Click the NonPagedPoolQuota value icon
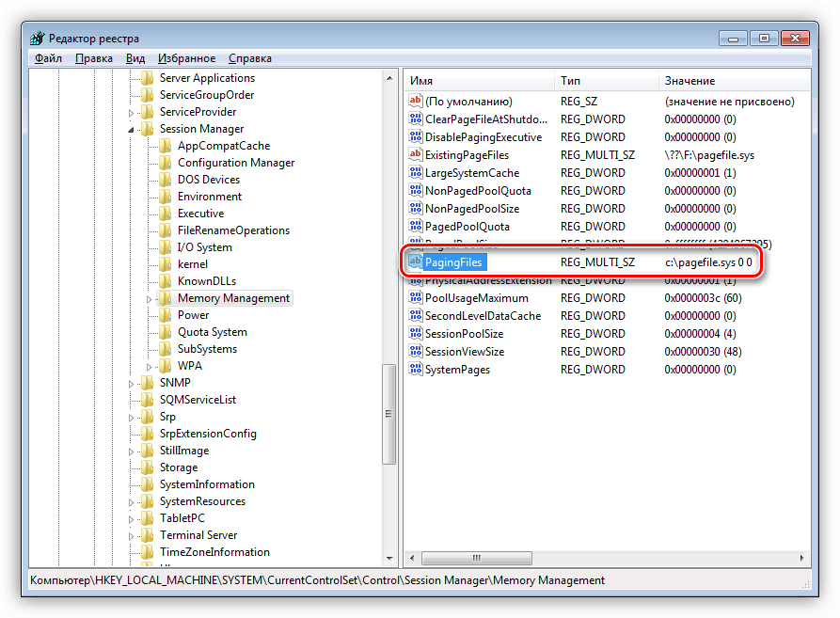 pyautogui.click(x=415, y=190)
